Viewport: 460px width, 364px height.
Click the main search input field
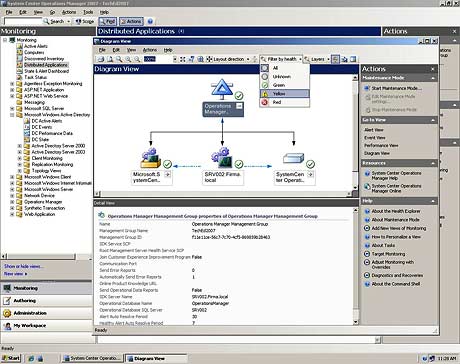click(23, 21)
